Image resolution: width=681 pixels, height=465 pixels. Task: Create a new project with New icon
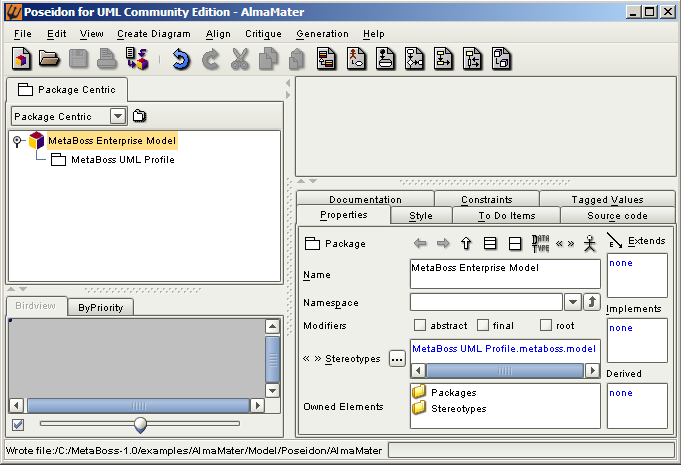click(21, 59)
